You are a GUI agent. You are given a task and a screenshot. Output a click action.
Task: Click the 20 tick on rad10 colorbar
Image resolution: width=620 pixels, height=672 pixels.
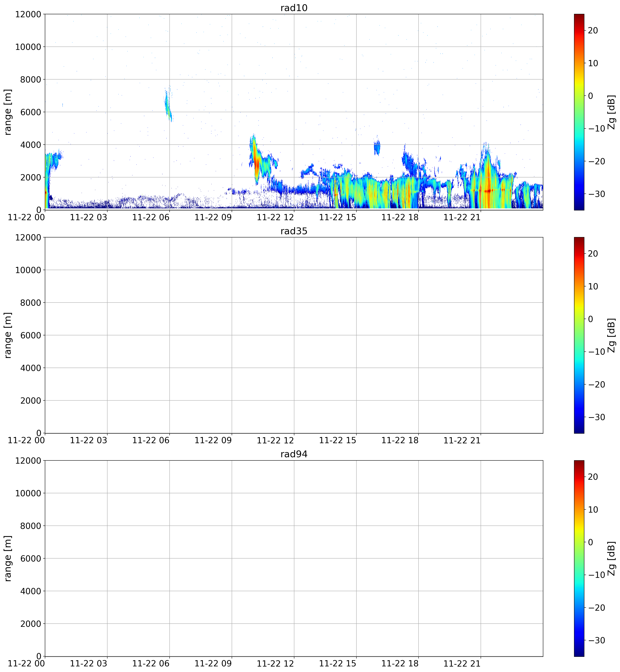593,31
